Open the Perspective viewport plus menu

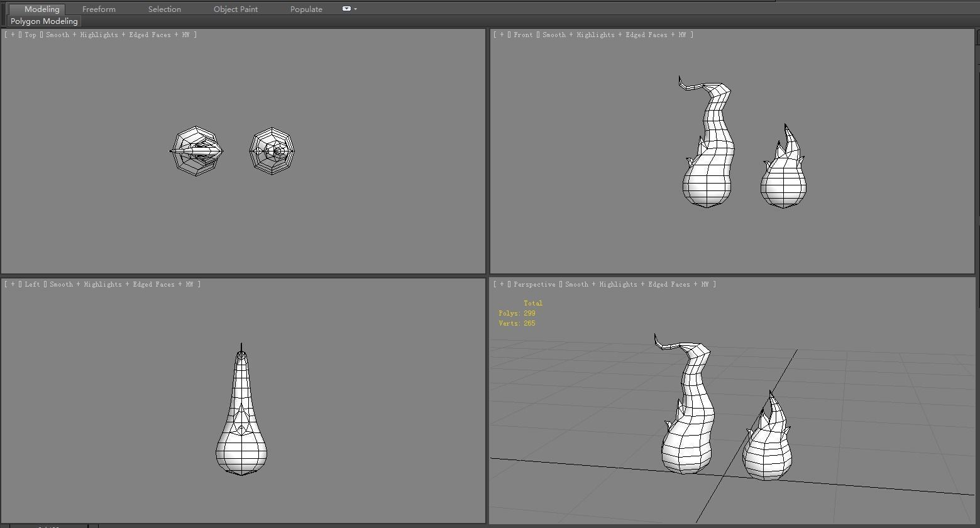pos(502,285)
